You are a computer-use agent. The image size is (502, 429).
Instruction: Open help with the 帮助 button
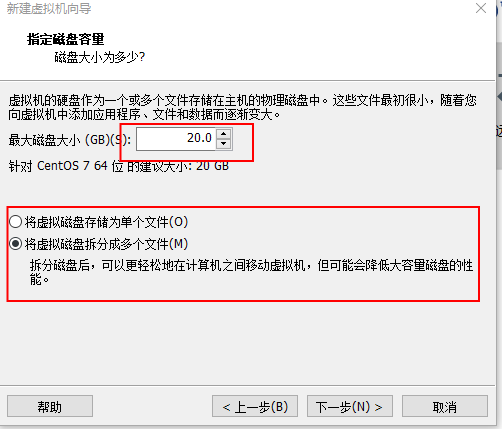click(x=50, y=406)
